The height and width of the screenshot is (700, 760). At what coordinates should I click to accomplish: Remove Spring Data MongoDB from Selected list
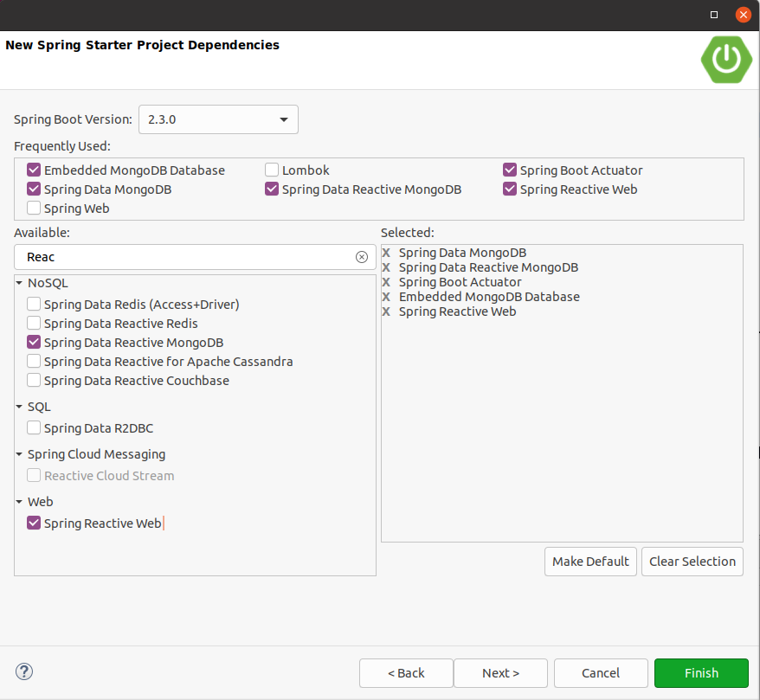pos(386,253)
